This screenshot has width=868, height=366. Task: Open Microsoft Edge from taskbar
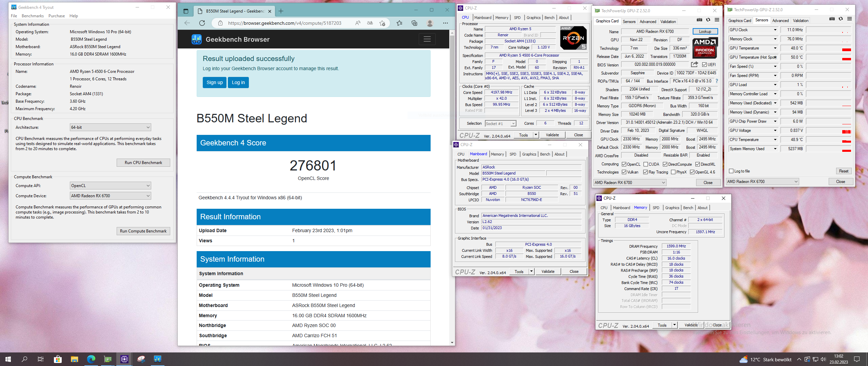pos(91,359)
